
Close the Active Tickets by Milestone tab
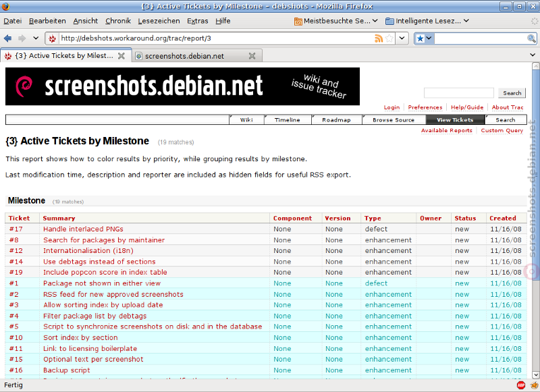[122, 56]
